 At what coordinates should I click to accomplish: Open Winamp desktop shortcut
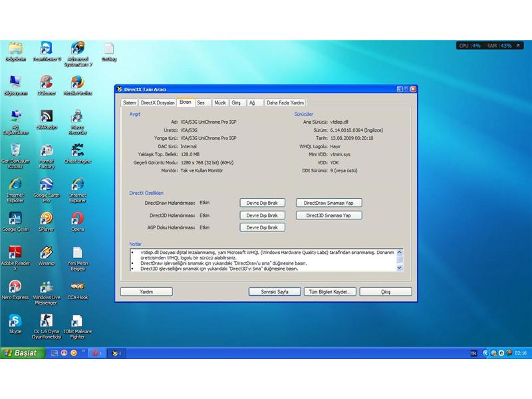tap(47, 255)
